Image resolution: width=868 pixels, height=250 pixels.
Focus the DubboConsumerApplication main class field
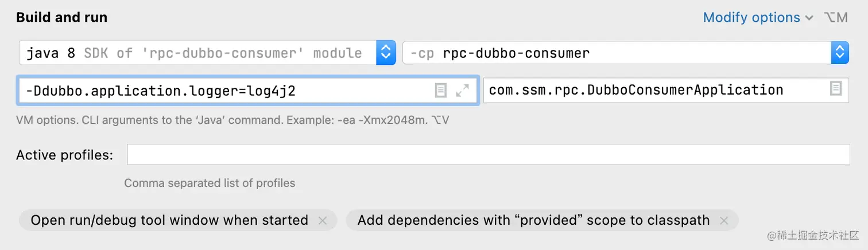point(666,90)
